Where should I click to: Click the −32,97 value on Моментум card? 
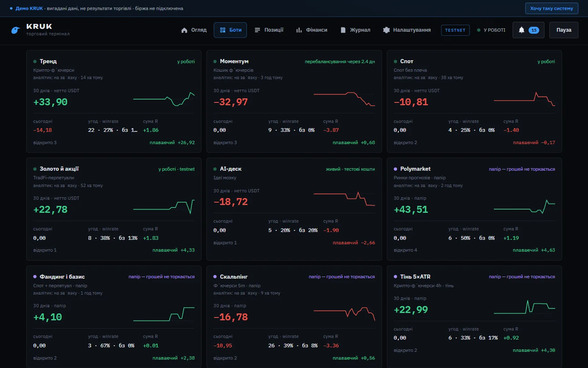231,102
